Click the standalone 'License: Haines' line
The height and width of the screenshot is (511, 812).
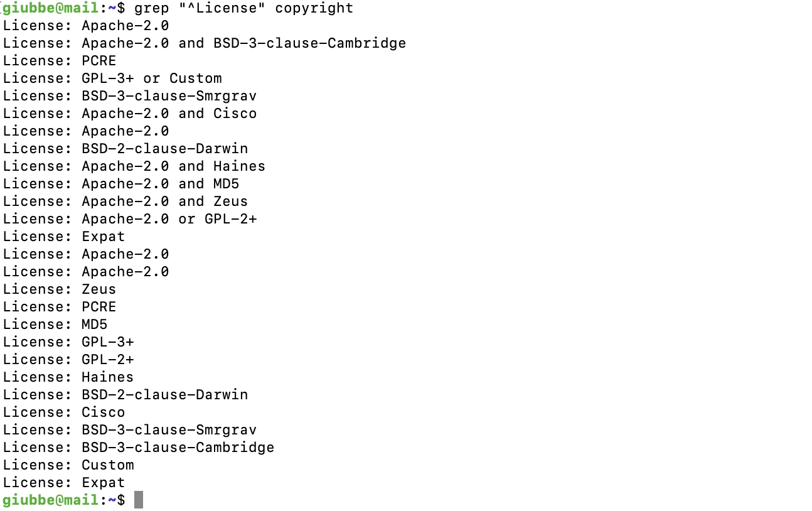coord(68,377)
